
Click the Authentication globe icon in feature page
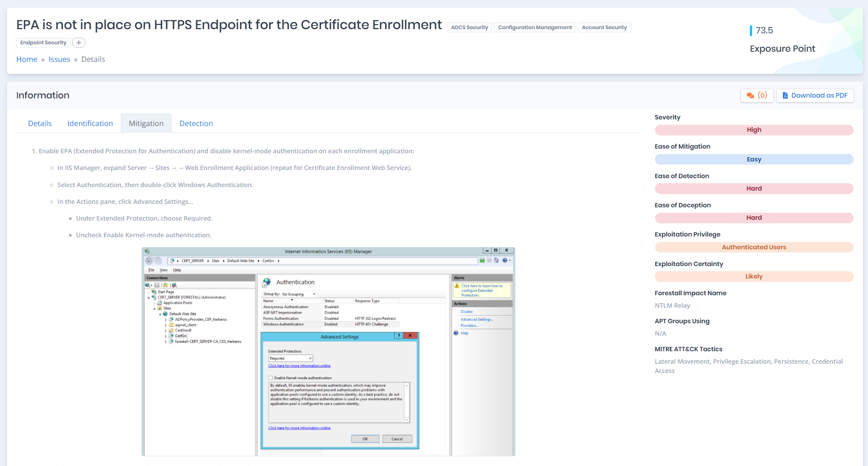click(266, 282)
